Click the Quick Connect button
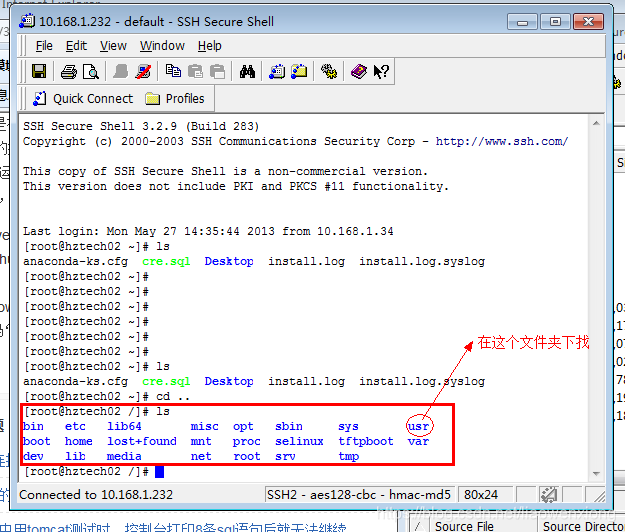Viewport: 625px width, 532px height. (x=83, y=98)
